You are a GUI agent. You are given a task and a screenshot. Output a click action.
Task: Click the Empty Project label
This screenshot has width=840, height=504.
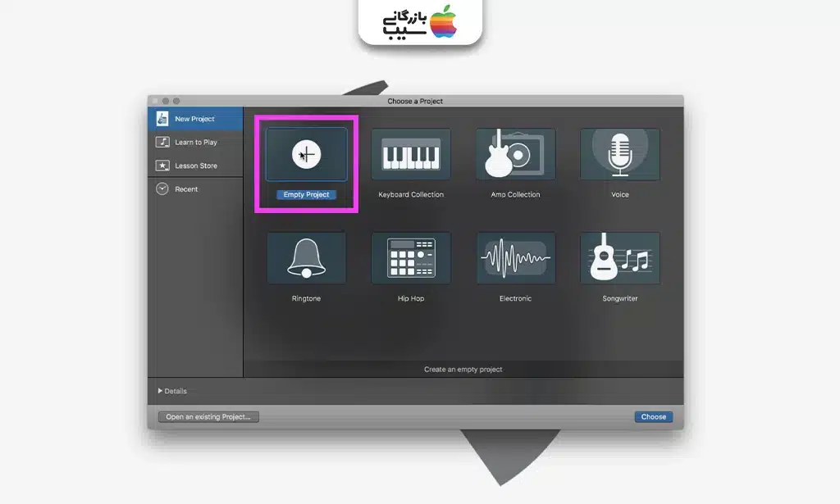(x=307, y=195)
